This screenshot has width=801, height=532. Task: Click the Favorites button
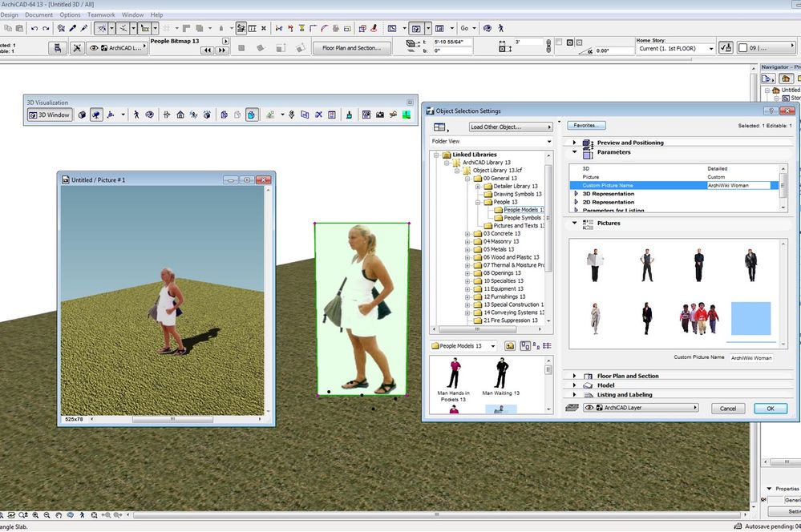pos(587,126)
